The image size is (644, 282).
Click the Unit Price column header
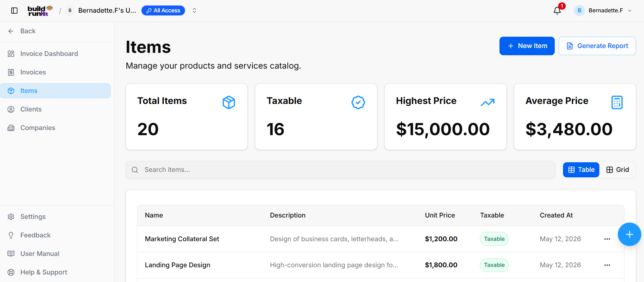pos(440,215)
